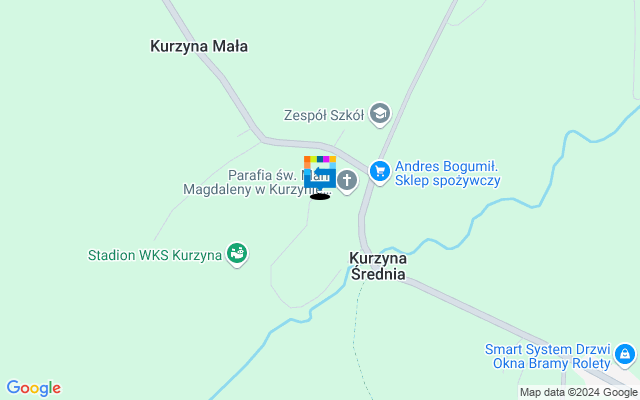Click the Kurzyna Średnia place name

click(378, 266)
